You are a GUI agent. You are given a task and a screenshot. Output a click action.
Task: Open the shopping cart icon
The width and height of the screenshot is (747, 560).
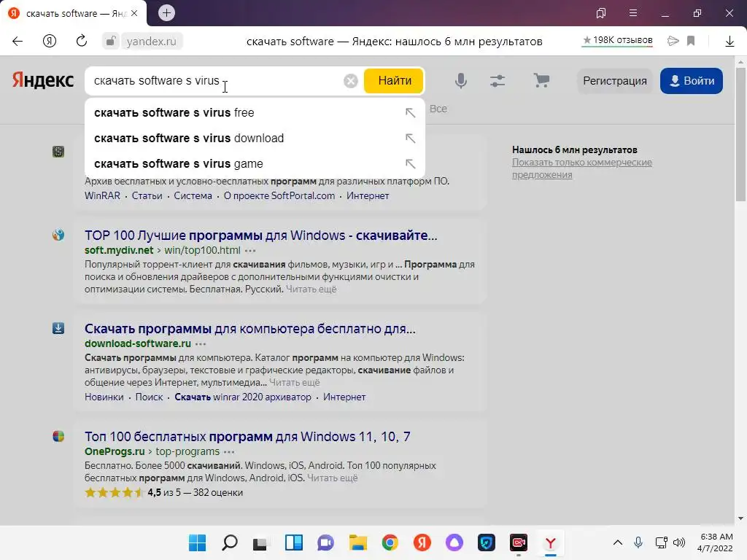[541, 80]
